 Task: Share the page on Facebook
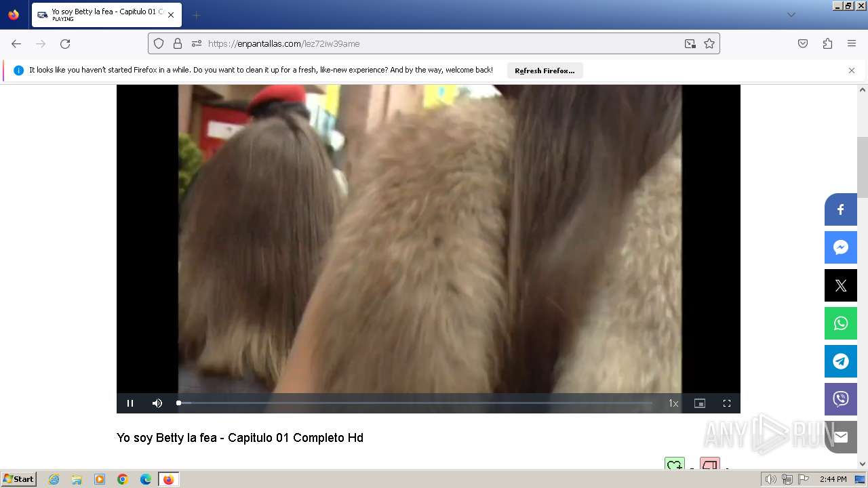tap(841, 209)
